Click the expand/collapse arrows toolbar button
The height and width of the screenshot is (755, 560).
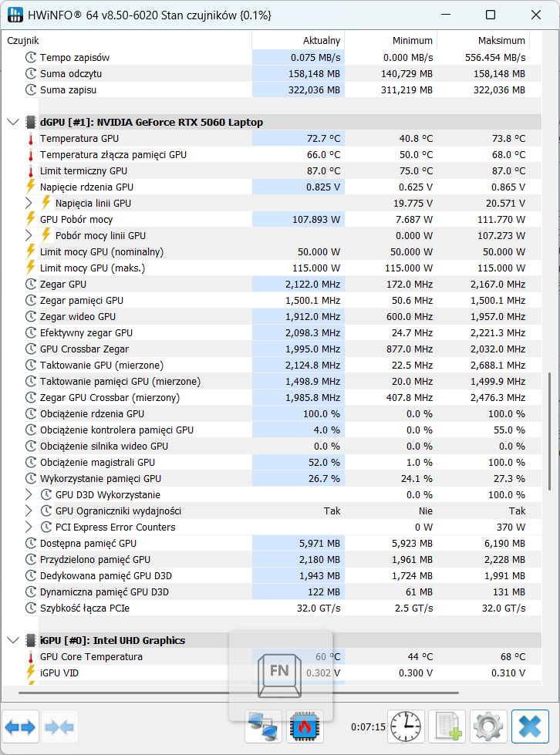[x=21, y=726]
